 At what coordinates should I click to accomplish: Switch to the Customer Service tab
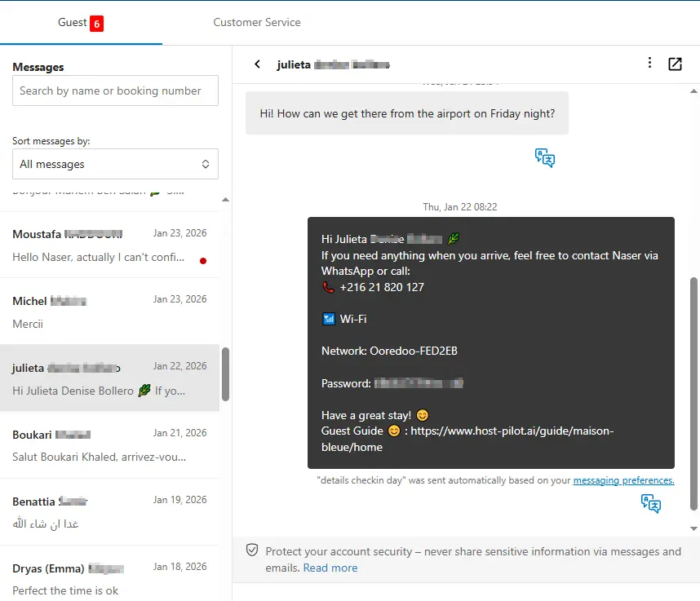[x=257, y=23]
